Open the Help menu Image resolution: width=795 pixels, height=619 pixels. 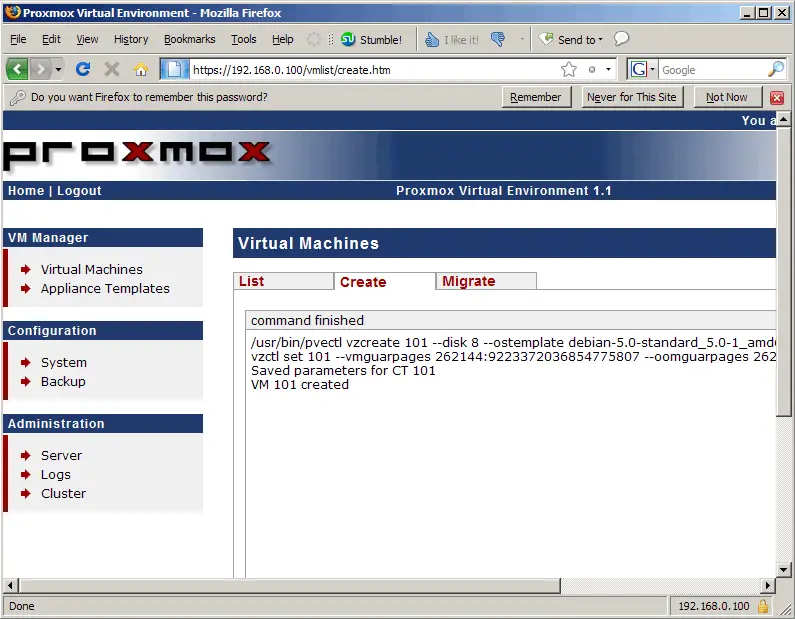coord(282,39)
